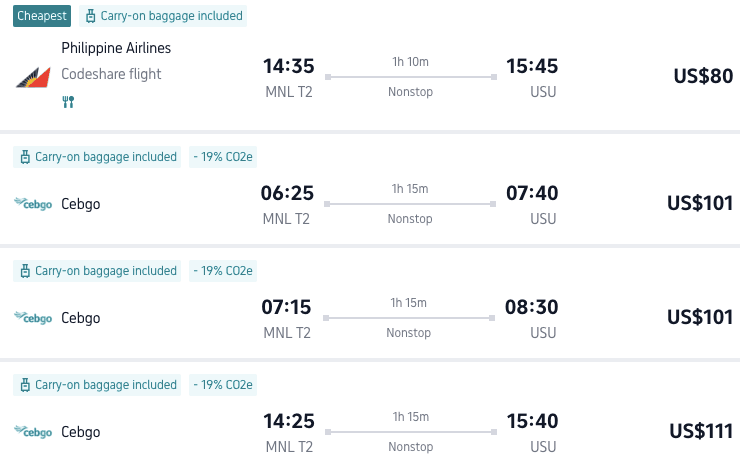Image resolution: width=740 pixels, height=472 pixels.
Task: Click the 14:35 departure time
Action: [288, 66]
